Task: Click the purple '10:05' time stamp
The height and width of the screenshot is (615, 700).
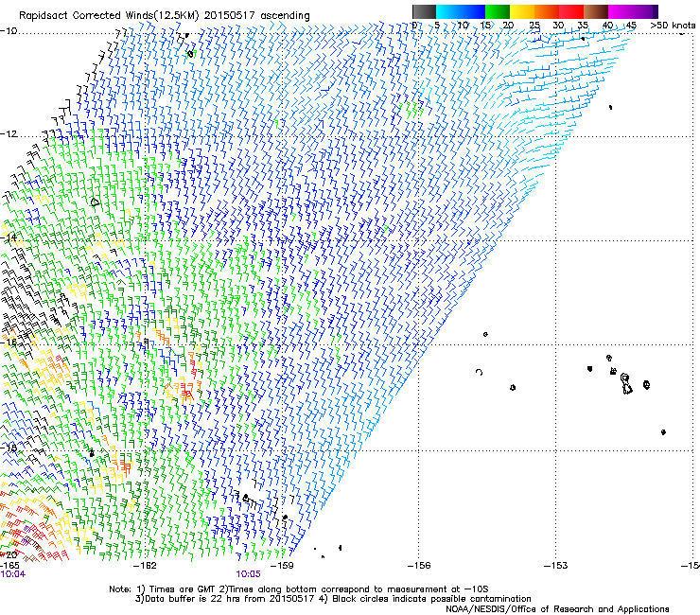Action: [248, 574]
